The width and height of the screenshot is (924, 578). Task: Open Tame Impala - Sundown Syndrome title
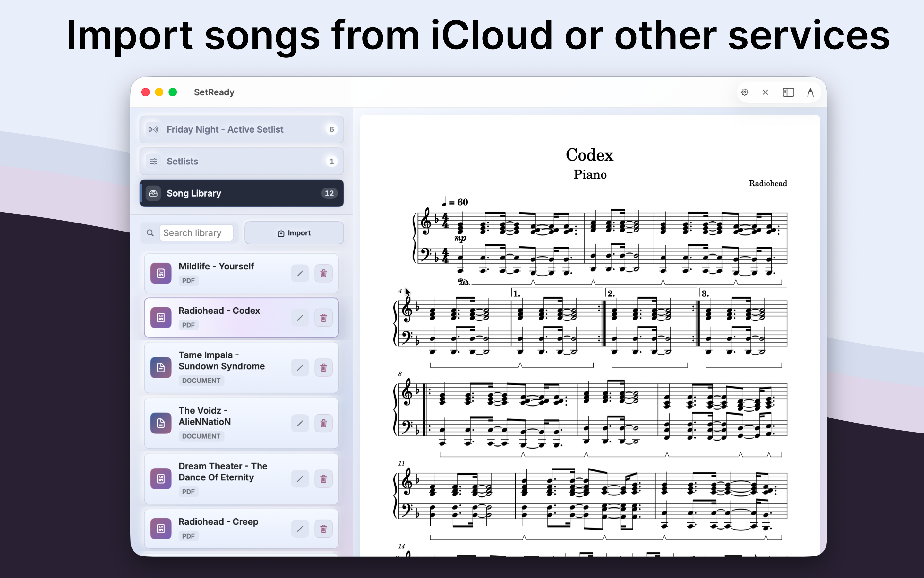coord(221,361)
